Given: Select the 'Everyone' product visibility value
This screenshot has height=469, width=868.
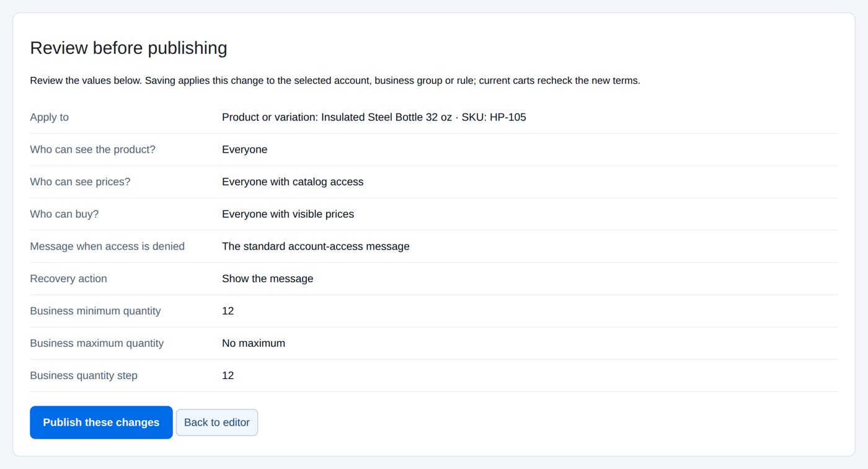Looking at the screenshot, I should point(245,150).
